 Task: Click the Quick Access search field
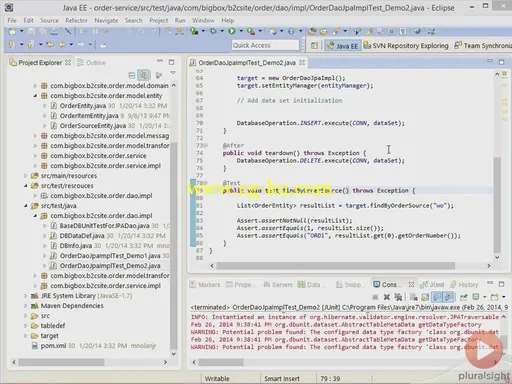265,45
